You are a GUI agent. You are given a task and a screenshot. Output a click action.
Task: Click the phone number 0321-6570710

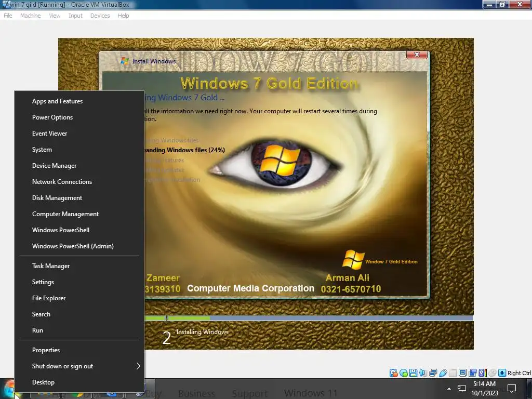[351, 289]
